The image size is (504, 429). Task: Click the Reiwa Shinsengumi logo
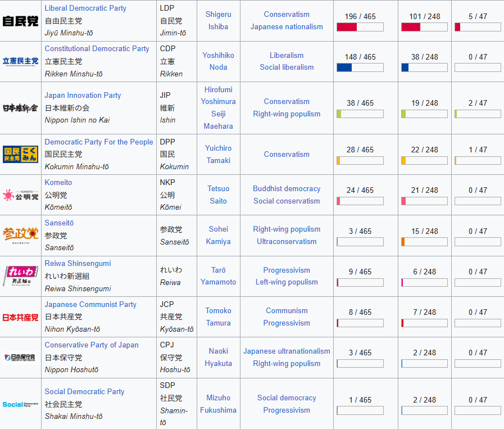click(x=21, y=276)
